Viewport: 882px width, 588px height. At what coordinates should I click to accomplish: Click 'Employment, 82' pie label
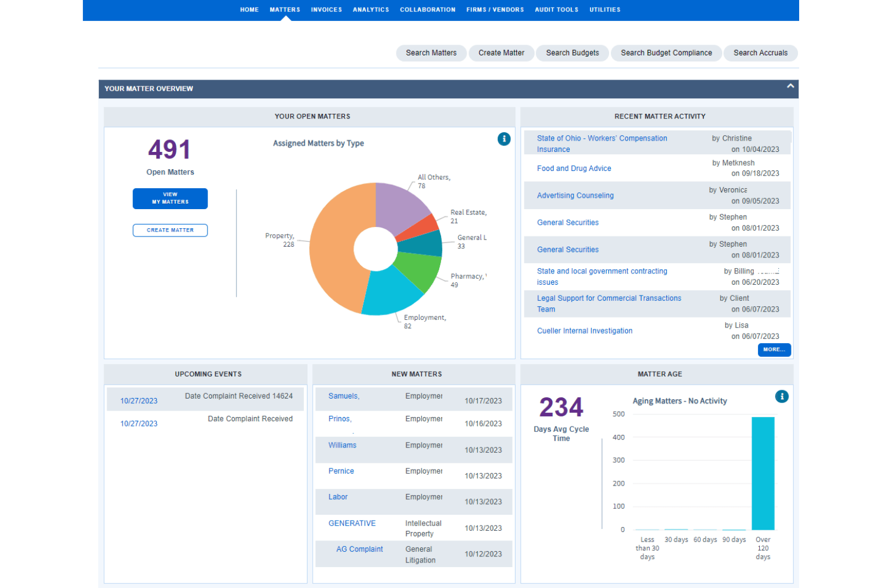[424, 322]
